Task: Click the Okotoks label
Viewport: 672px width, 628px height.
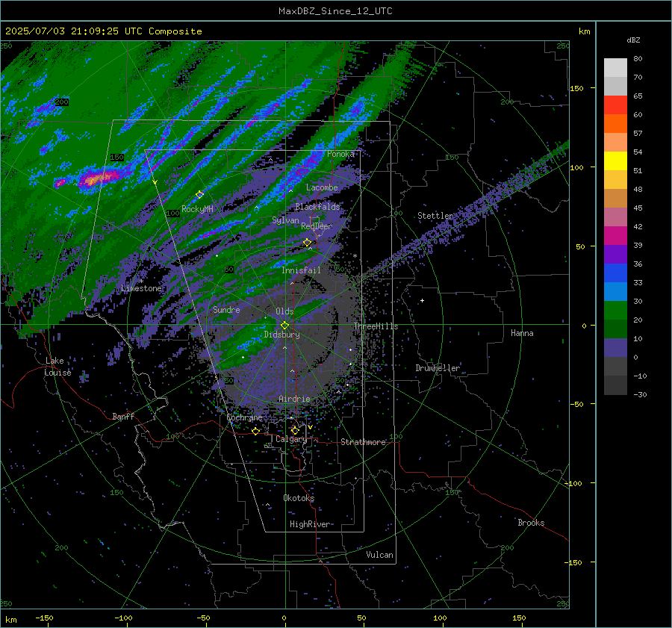Action: (299, 498)
